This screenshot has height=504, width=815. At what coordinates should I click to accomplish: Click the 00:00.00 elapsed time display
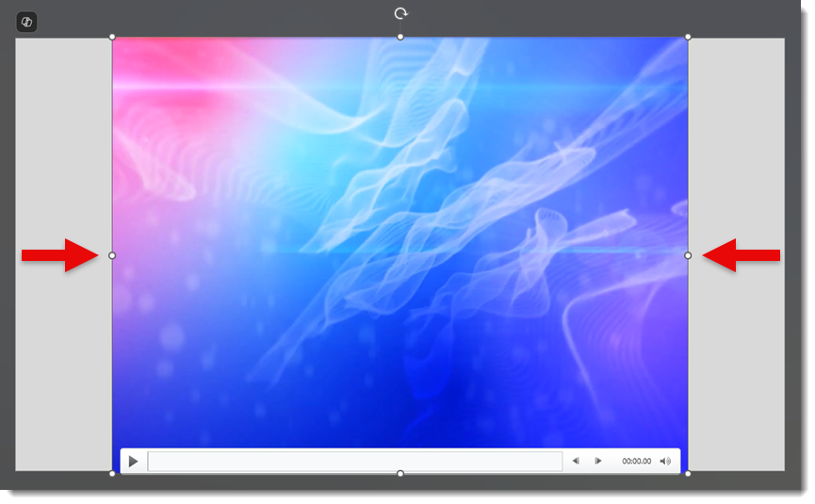point(636,461)
